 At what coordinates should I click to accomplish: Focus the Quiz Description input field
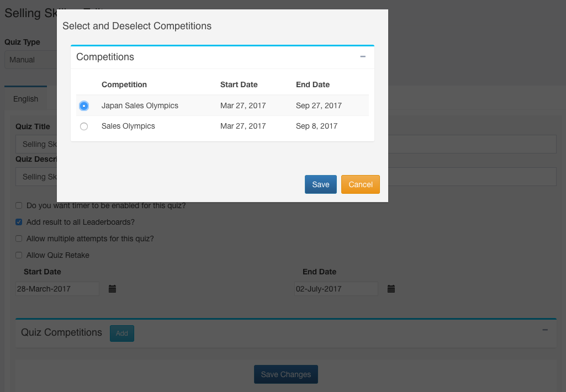click(x=286, y=177)
